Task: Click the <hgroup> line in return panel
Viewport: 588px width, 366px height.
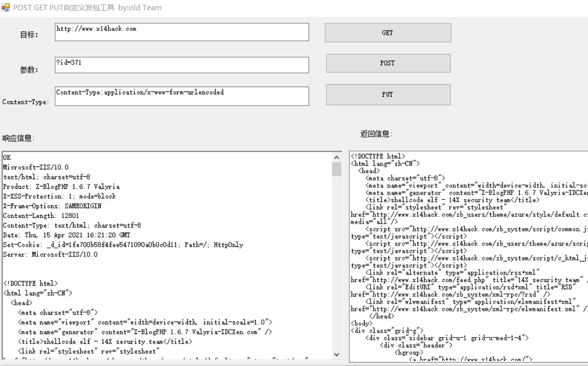Action: 409,352
